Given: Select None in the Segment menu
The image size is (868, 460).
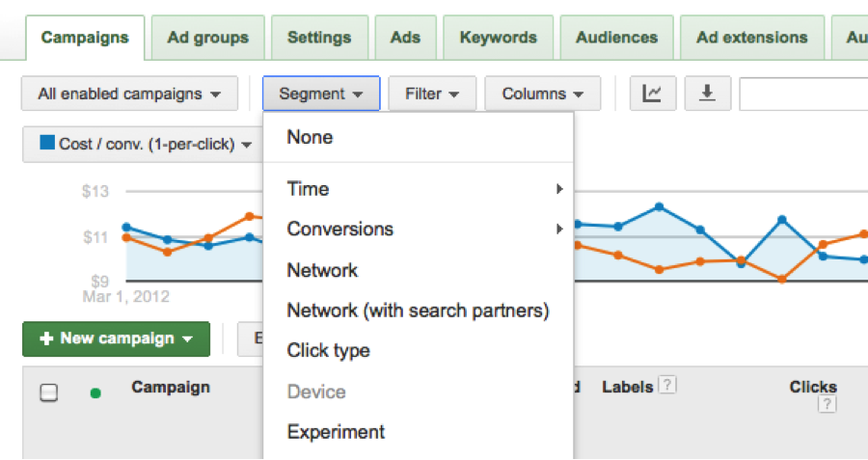Looking at the screenshot, I should tap(310, 137).
